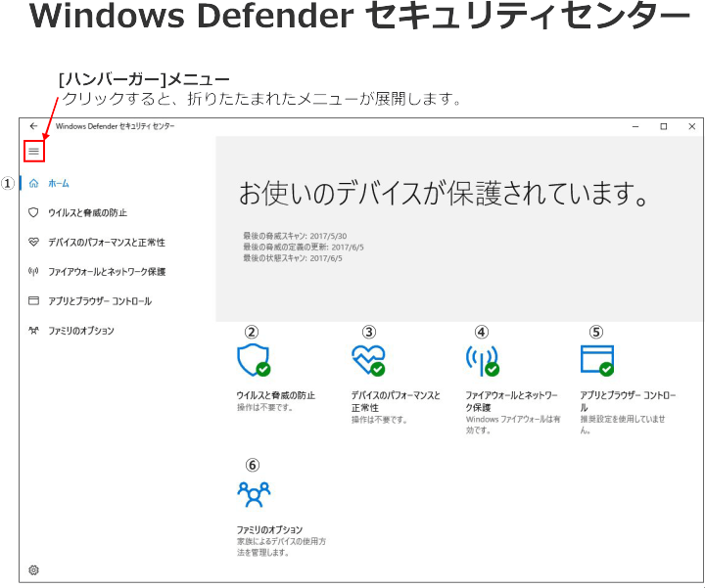Image resolution: width=705 pixels, height=588 pixels.
Task: Select ホーム in the navigation menu
Action: (59, 183)
